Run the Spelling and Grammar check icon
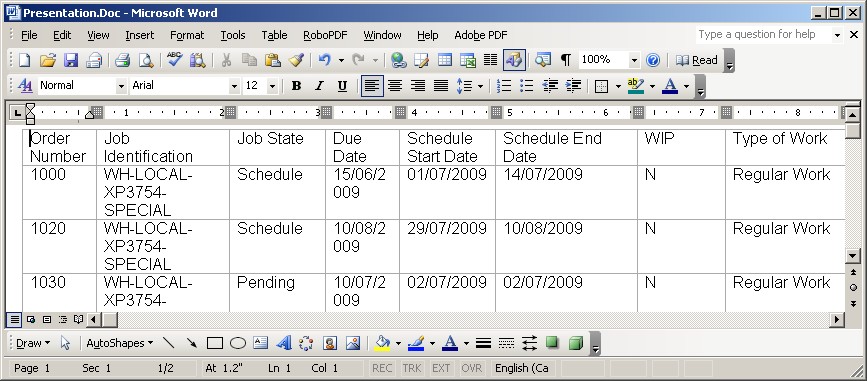Image resolution: width=867 pixels, height=381 pixels. point(175,60)
